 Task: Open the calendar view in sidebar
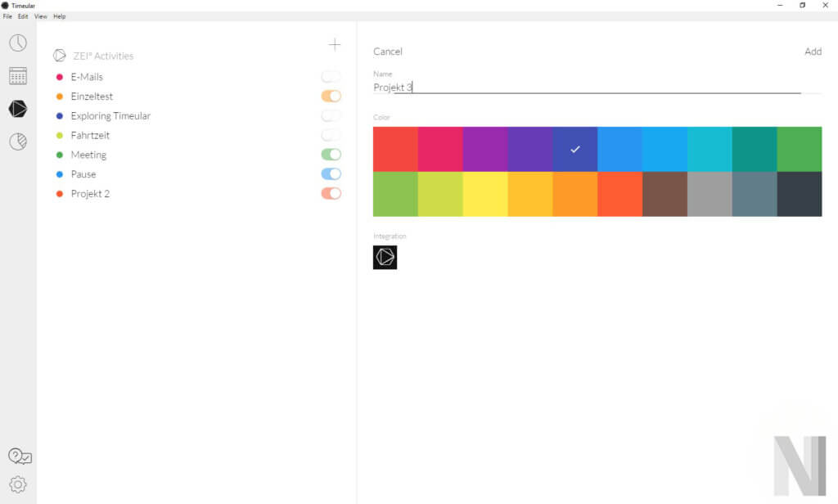17,76
